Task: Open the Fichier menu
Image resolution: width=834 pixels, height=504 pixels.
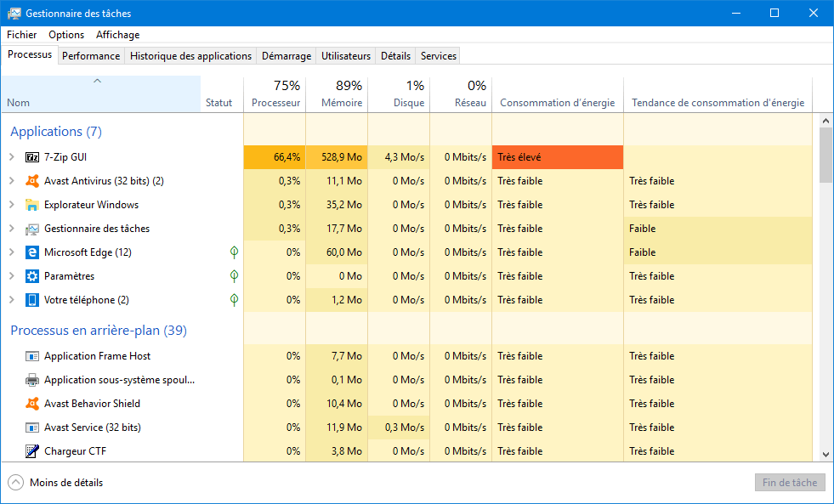Action: tap(22, 35)
